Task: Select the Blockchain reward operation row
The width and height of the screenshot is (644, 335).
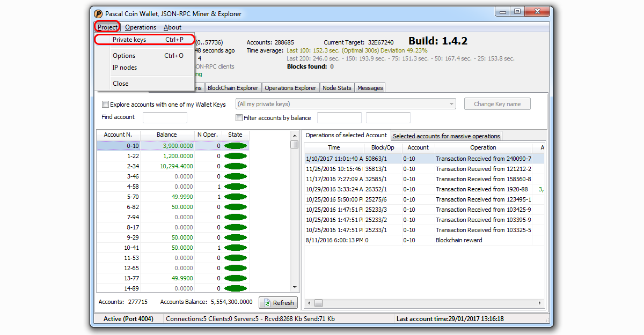Action: [425, 240]
